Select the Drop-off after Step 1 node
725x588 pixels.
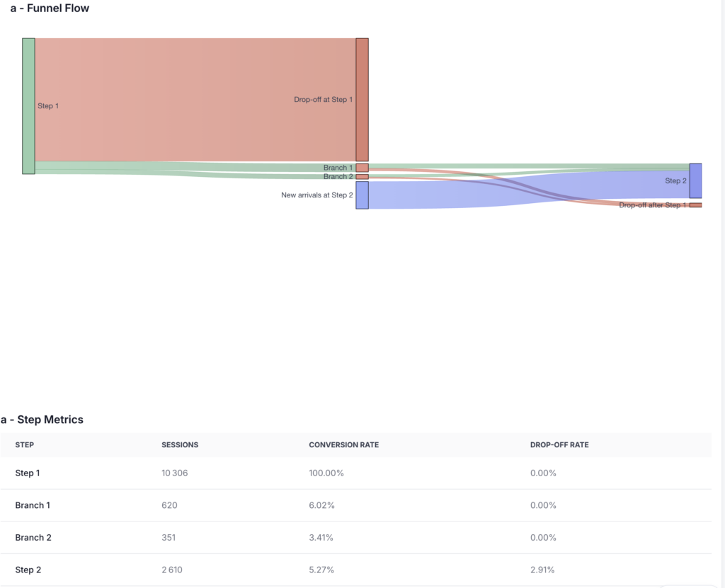pos(695,205)
